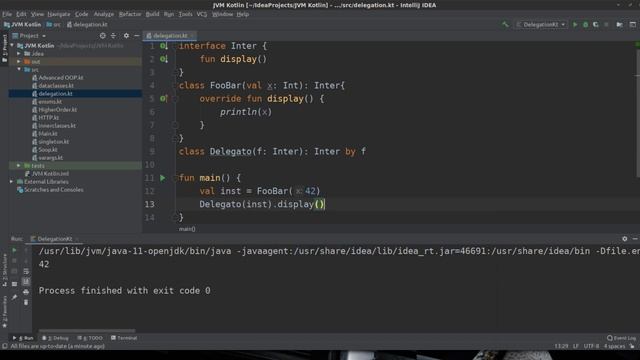Pin the Run tab with the pin icon
Viewport: 640px width, 360px height.
click(x=14, y=298)
